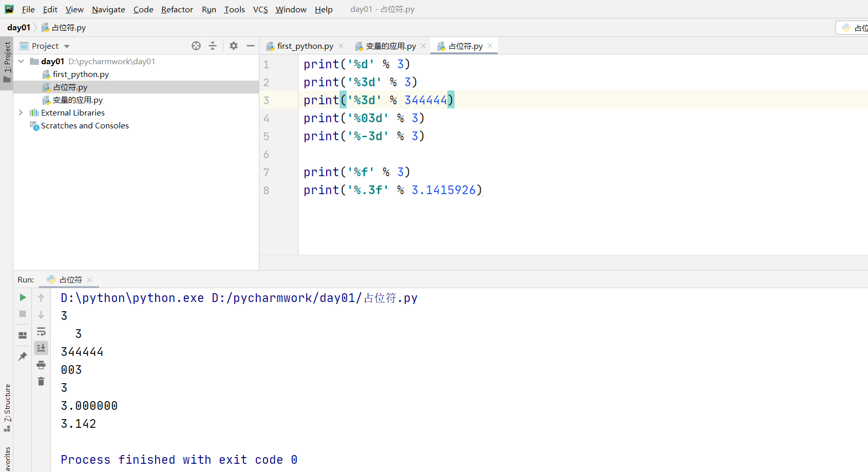Viewport: 868px width, 472px height.
Task: Close the 占位符 Run tab
Action: 89,280
